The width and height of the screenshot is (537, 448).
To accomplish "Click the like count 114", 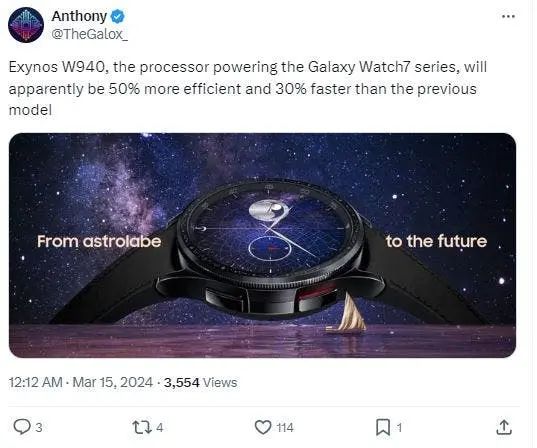I will tap(285, 428).
